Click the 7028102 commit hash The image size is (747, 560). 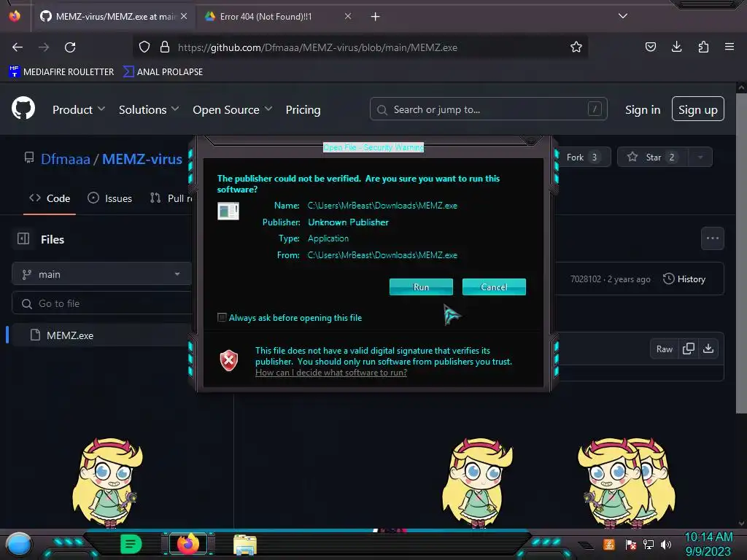(586, 279)
